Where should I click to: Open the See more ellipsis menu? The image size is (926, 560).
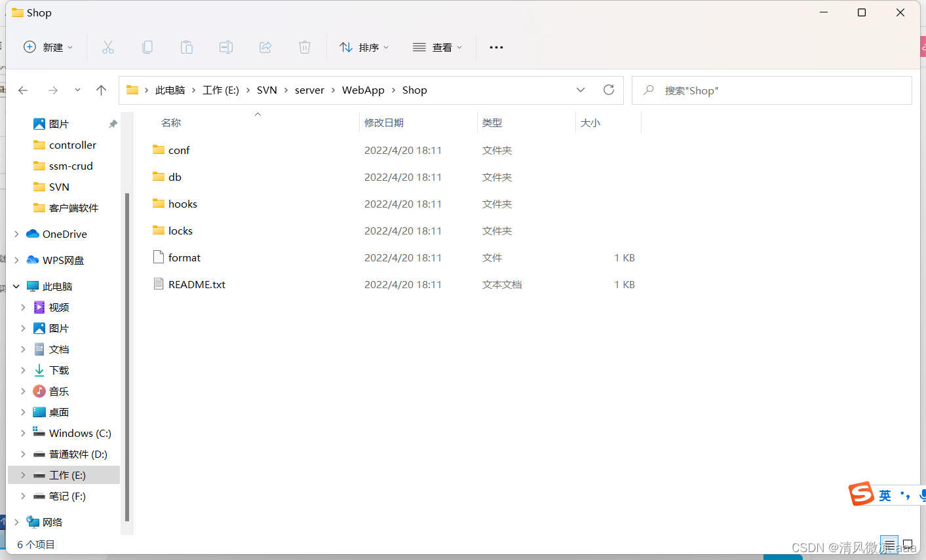(496, 47)
